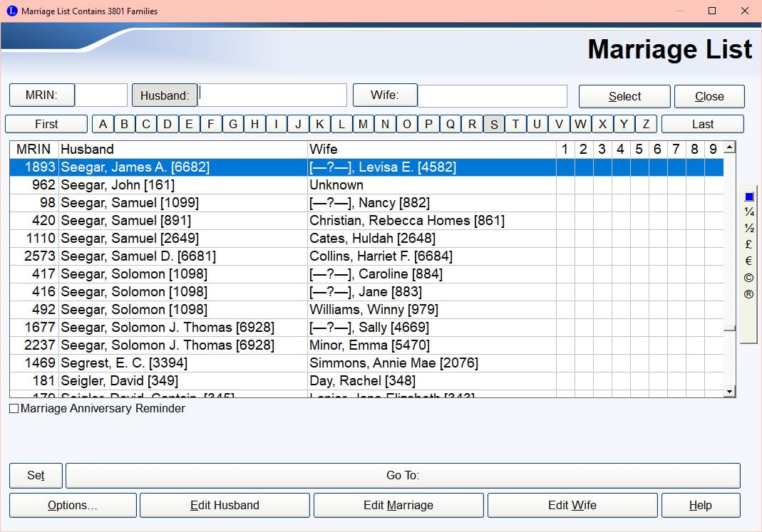Jump to husbands starting with letter T
762x532 pixels.
(x=515, y=124)
